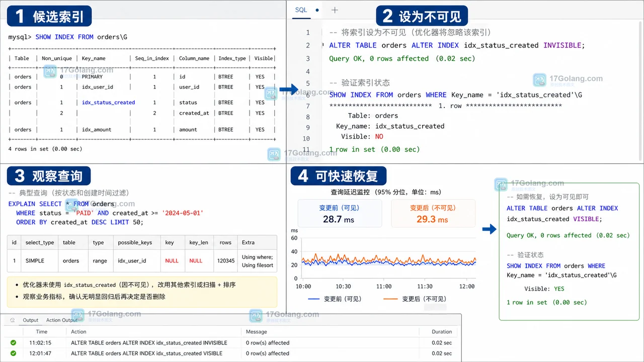Click the red NULL under key_len column
This screenshot has width=644, height=362.
[x=196, y=261]
